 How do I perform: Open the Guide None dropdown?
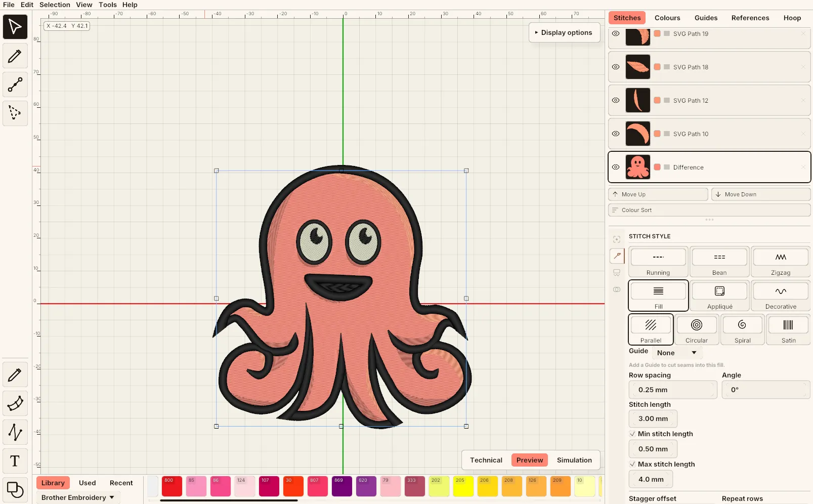[x=677, y=353]
